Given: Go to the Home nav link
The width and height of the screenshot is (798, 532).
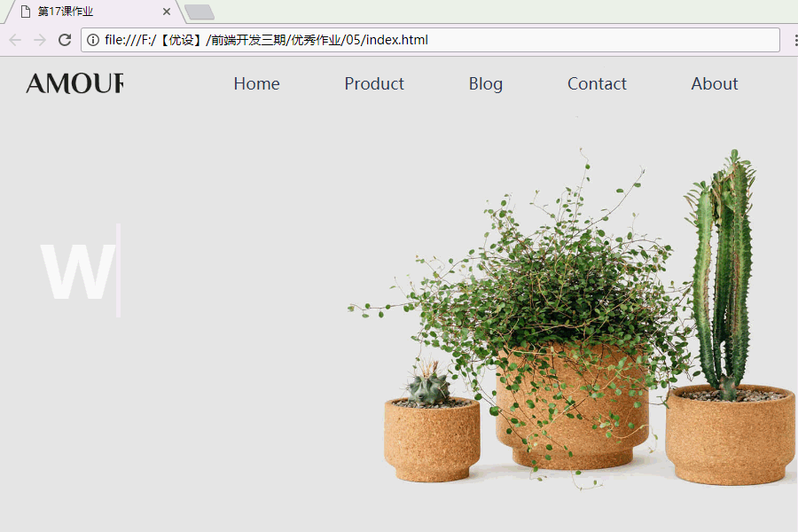Looking at the screenshot, I should pyautogui.click(x=256, y=83).
